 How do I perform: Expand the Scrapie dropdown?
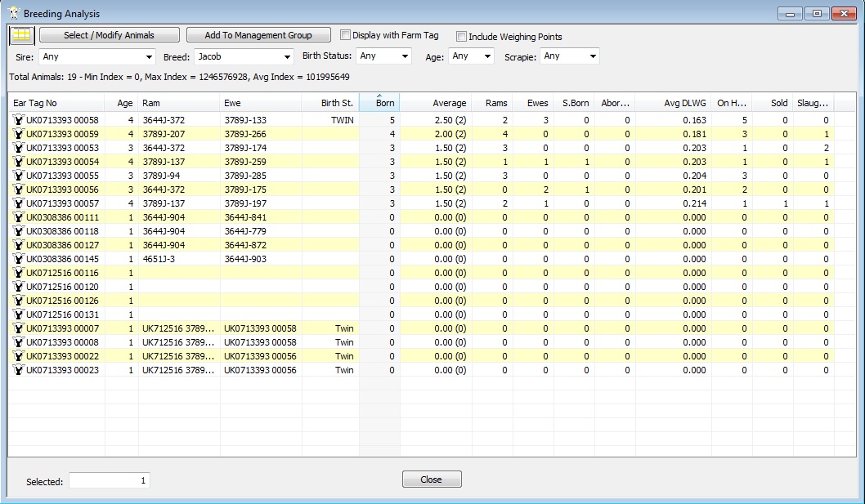coord(569,56)
